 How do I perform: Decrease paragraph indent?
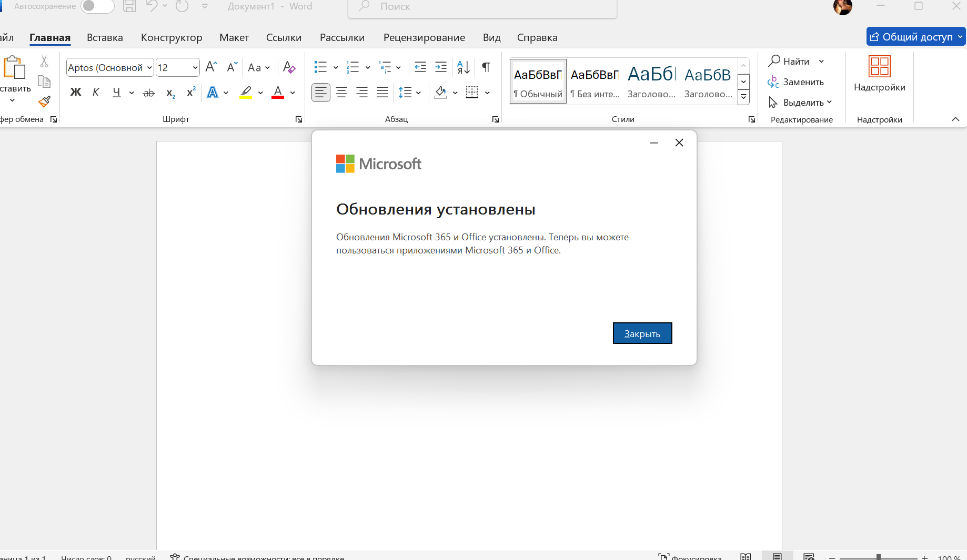tap(420, 67)
